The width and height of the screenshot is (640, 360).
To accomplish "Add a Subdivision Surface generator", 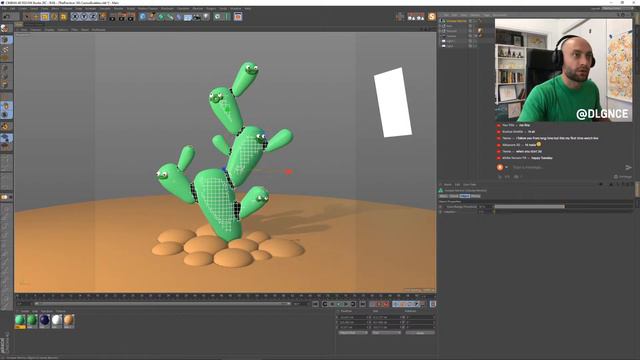I will pos(160,17).
